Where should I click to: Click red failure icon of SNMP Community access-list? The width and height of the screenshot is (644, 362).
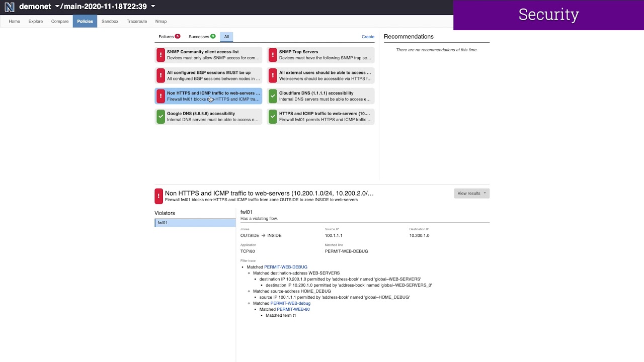160,55
